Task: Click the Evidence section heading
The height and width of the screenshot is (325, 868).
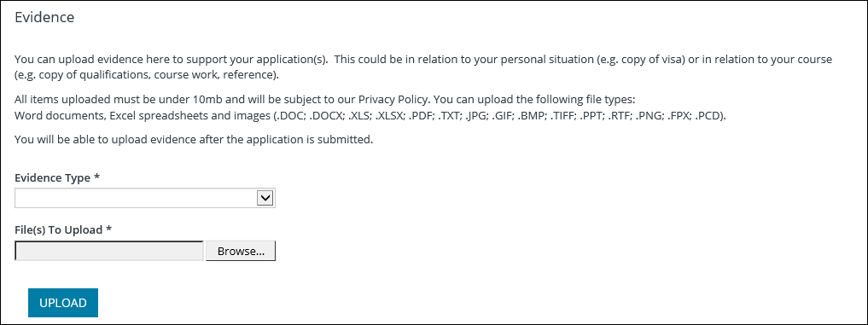Action: 44,17
